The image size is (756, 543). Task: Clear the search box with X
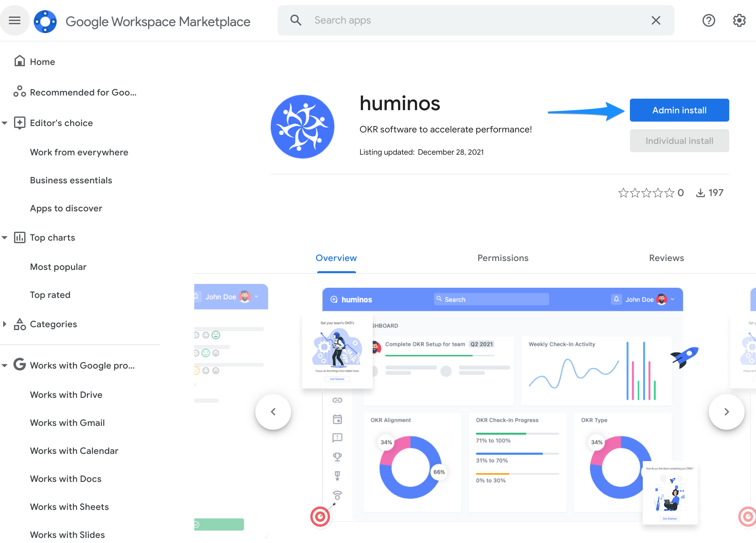point(655,21)
